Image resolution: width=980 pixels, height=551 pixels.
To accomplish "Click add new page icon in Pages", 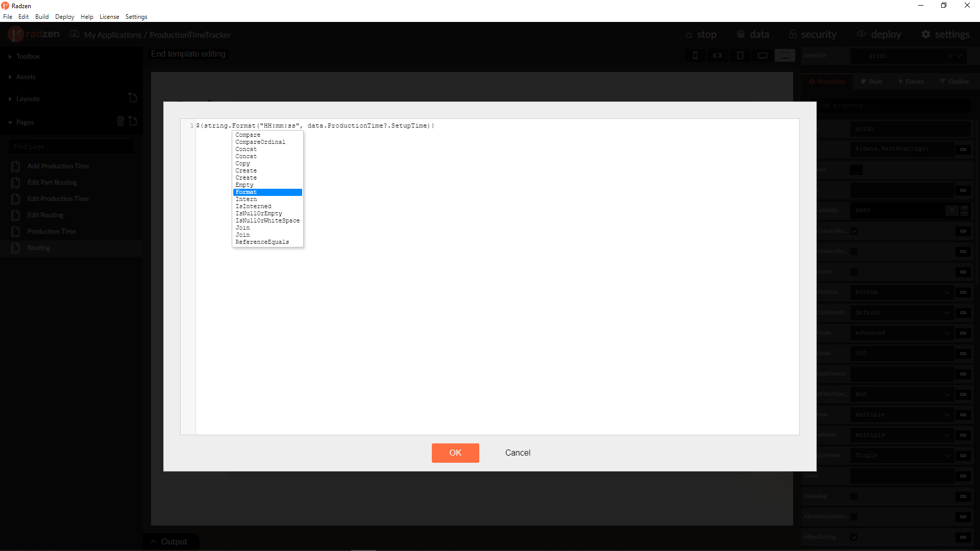I will tap(133, 121).
